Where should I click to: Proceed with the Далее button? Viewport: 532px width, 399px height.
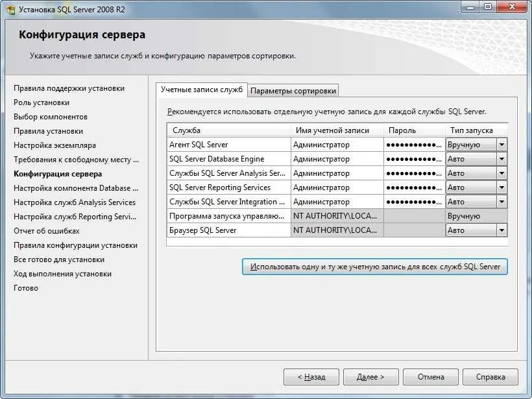pos(370,377)
